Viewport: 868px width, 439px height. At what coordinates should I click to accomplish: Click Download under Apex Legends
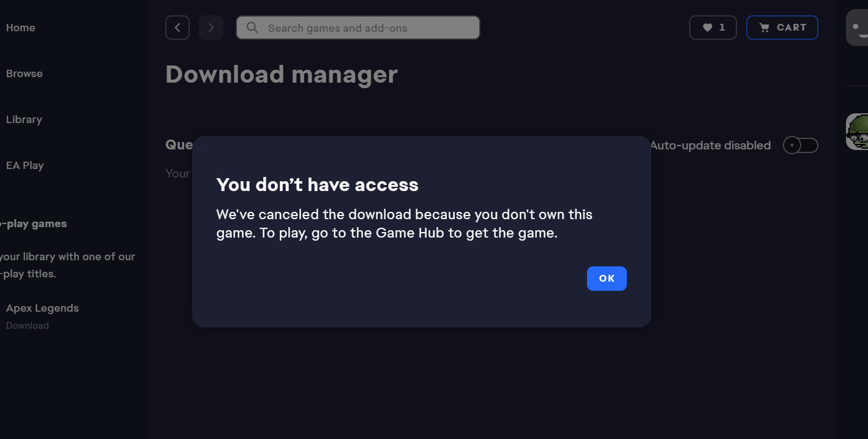click(x=28, y=326)
